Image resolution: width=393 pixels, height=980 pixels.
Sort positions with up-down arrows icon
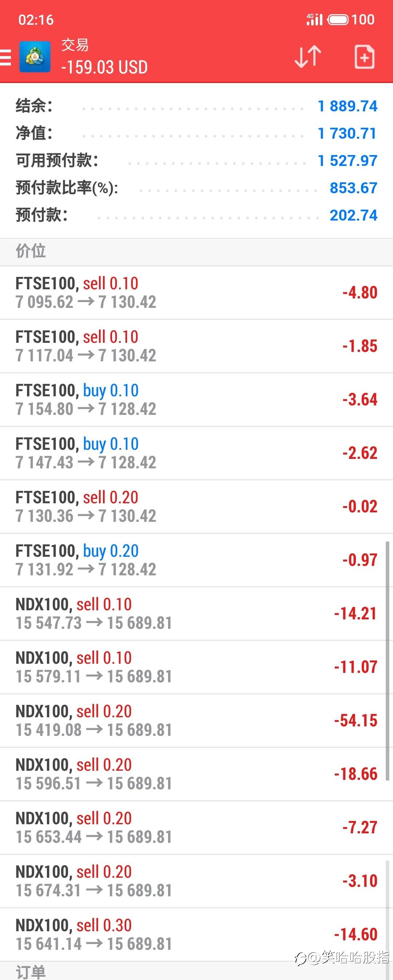point(308,57)
